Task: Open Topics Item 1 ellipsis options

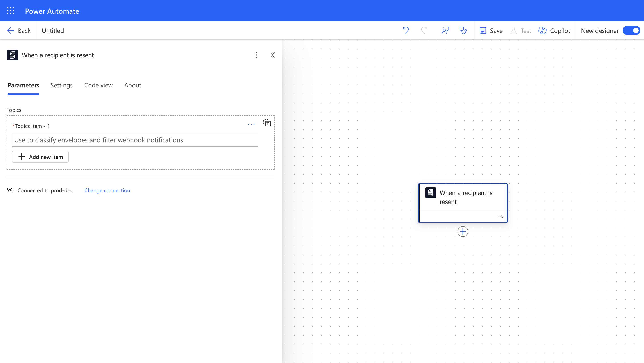Action: pyautogui.click(x=251, y=125)
